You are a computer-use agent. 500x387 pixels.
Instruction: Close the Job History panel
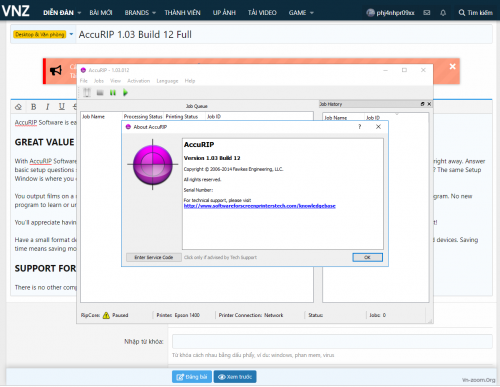pyautogui.click(x=429, y=104)
